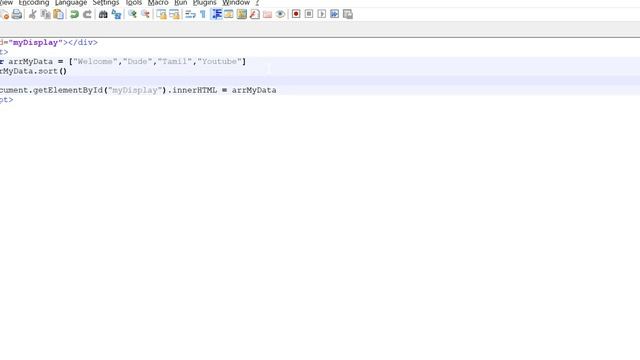Click the "Tamil" string in the array
The image size is (640, 360).
pyautogui.click(x=175, y=62)
